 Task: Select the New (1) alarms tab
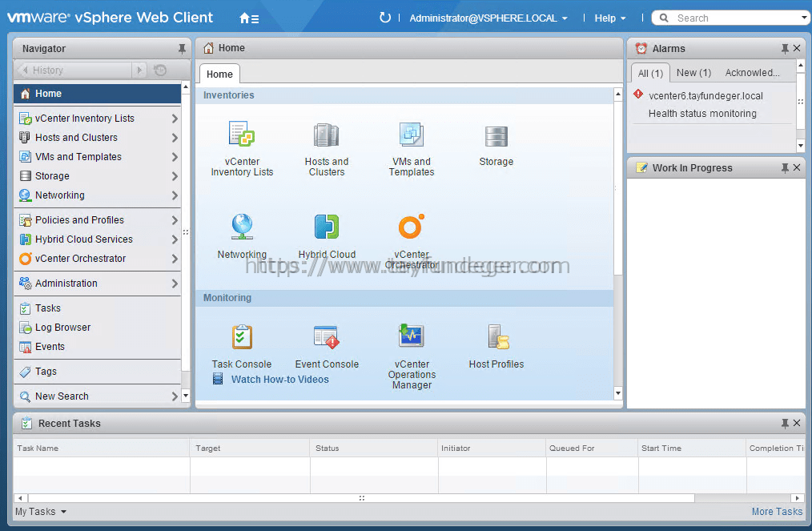[x=693, y=73]
